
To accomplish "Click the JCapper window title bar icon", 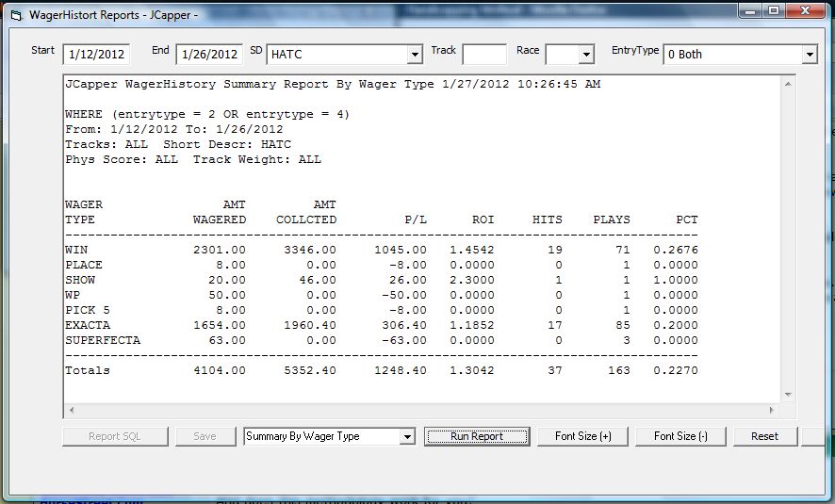I will pyautogui.click(x=17, y=15).
